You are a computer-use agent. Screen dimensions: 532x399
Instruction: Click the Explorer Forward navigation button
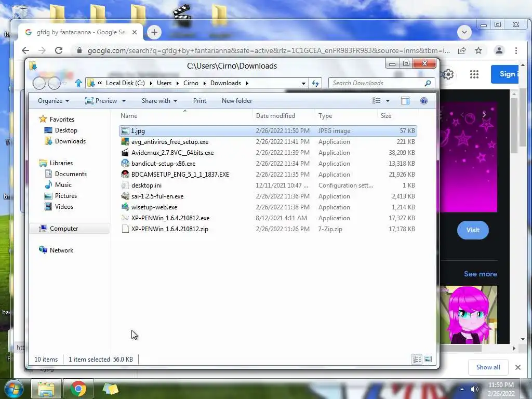point(54,83)
